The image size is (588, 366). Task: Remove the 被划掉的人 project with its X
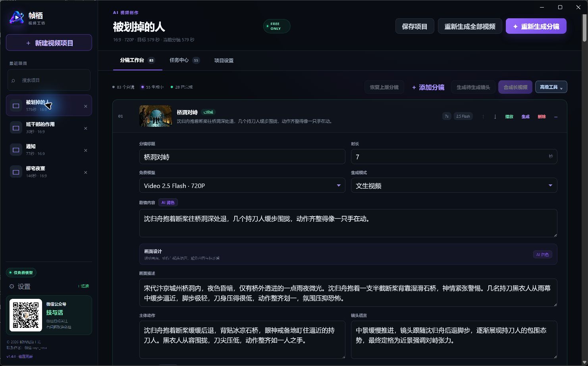point(86,106)
